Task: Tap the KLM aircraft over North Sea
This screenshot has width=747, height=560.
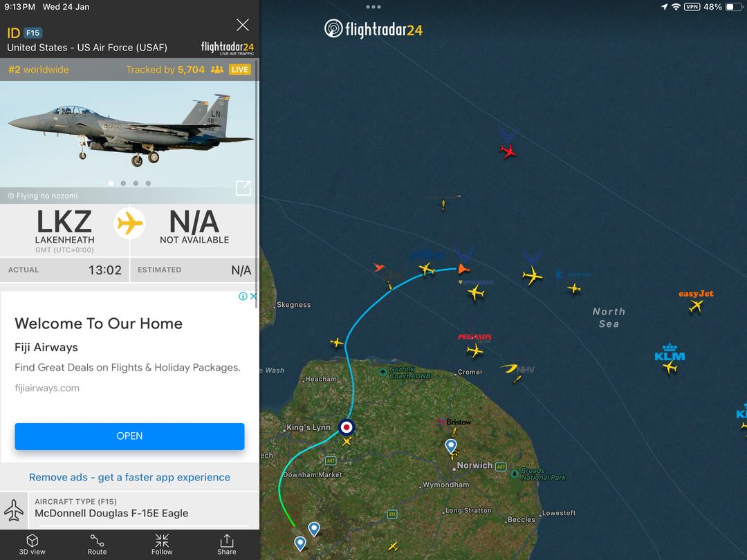Action: click(670, 367)
